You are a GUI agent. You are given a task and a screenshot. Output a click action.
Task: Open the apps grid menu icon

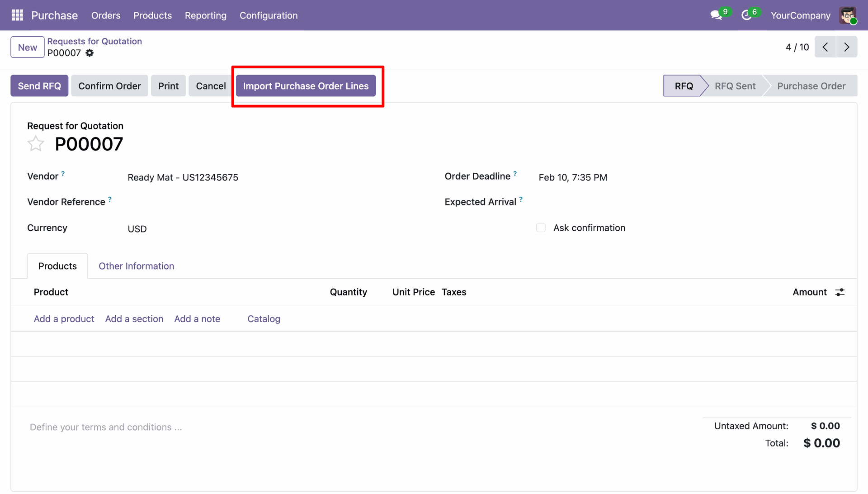(x=17, y=15)
